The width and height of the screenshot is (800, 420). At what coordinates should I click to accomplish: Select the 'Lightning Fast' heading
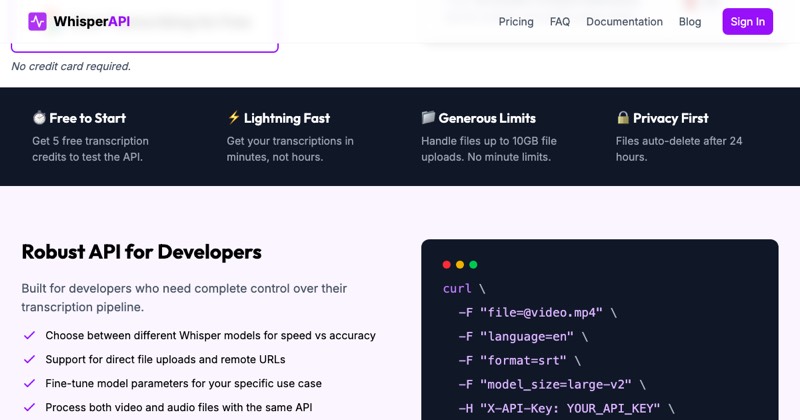click(287, 118)
